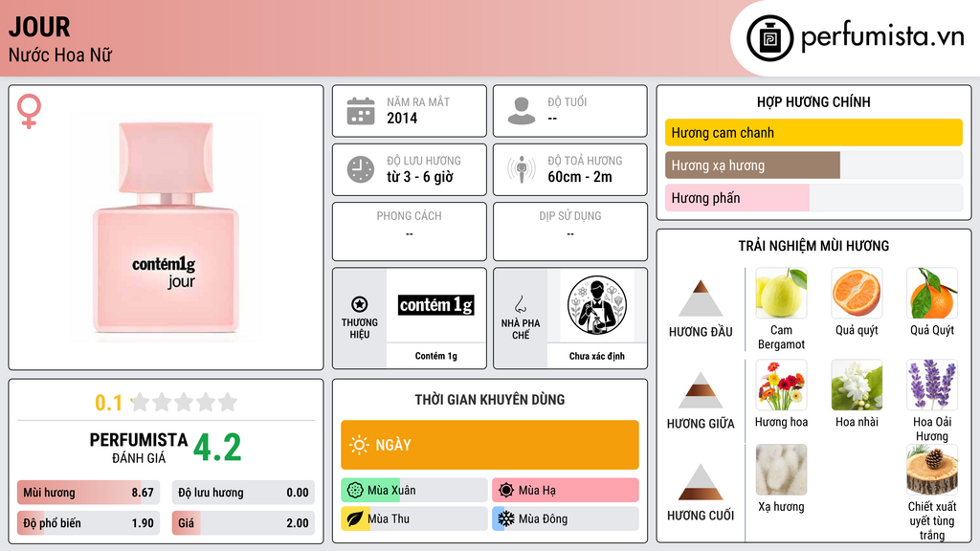Select the Hương hoa flowers image
The width and height of the screenshot is (980, 551).
pyautogui.click(x=781, y=386)
